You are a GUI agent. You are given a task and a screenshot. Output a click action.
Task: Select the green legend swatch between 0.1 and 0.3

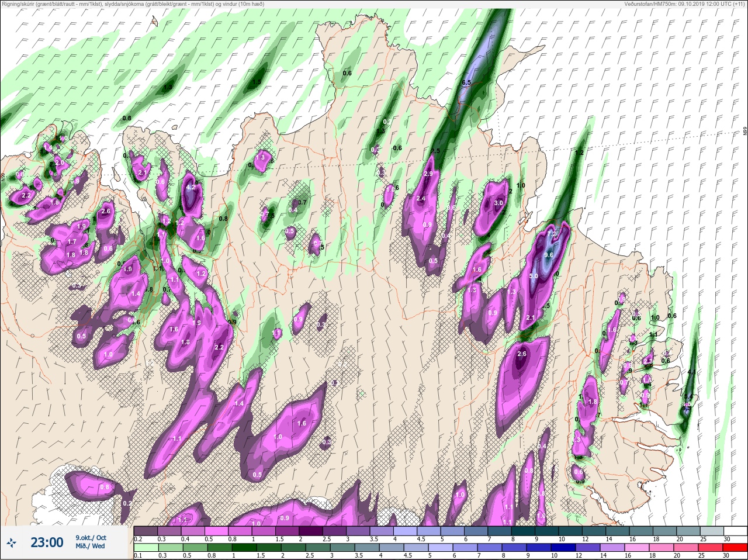coord(146,548)
